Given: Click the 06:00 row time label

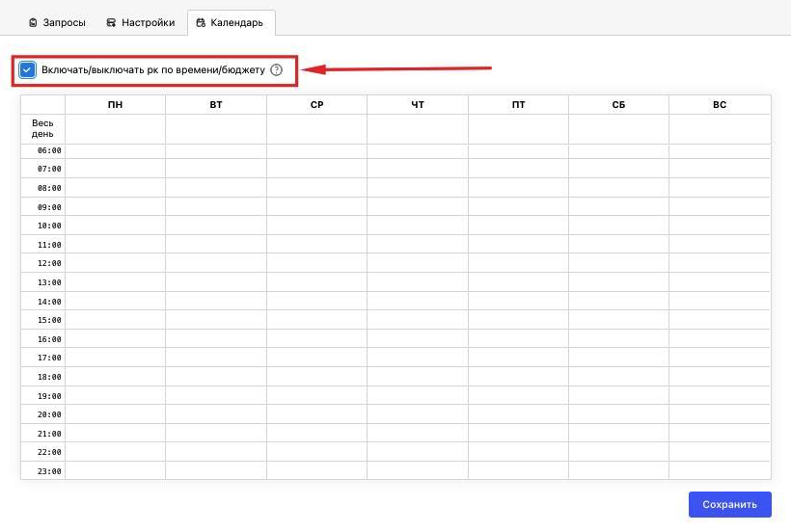Looking at the screenshot, I should (x=49, y=150).
